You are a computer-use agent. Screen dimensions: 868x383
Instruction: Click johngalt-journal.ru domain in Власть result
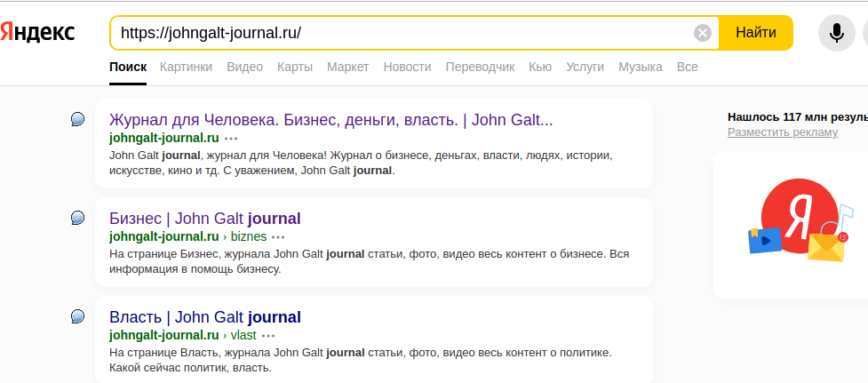[x=164, y=335]
